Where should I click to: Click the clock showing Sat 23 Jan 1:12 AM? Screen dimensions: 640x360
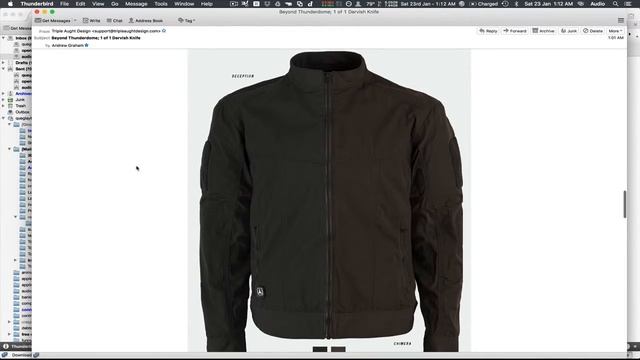click(x=549, y=4)
